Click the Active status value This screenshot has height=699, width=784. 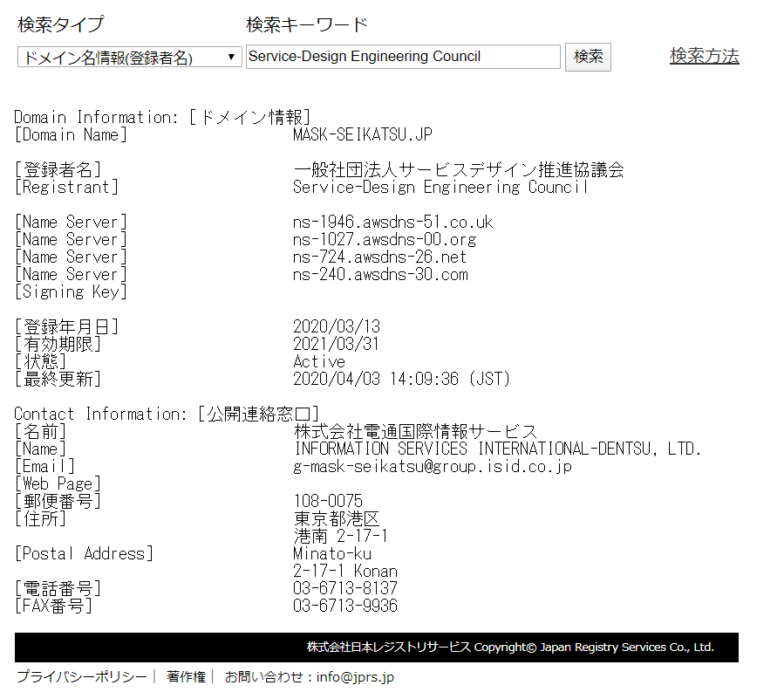(319, 362)
